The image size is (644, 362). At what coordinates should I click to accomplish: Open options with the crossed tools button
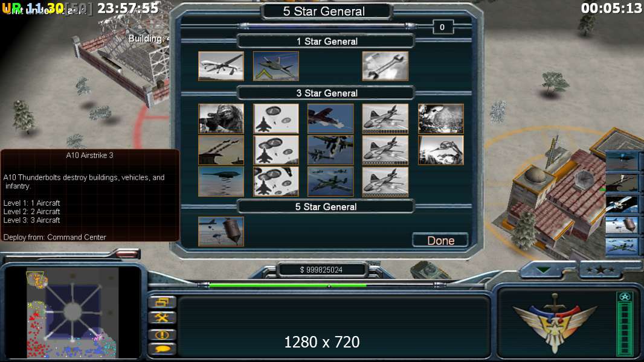[163, 318]
